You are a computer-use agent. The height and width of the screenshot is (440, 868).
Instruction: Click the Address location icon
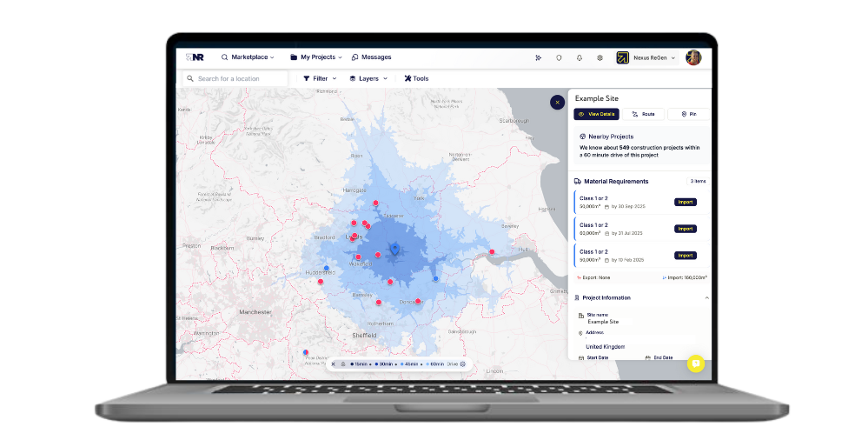coord(580,333)
